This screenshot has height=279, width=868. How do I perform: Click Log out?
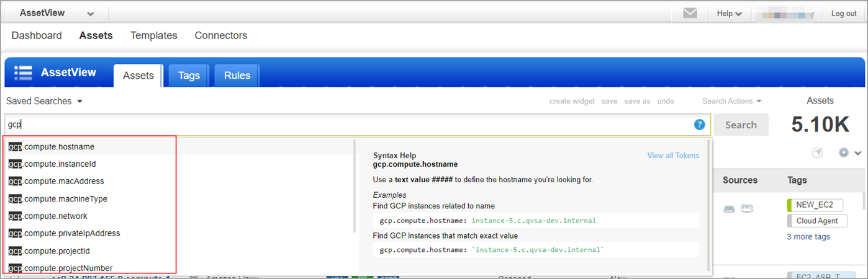[x=844, y=14]
